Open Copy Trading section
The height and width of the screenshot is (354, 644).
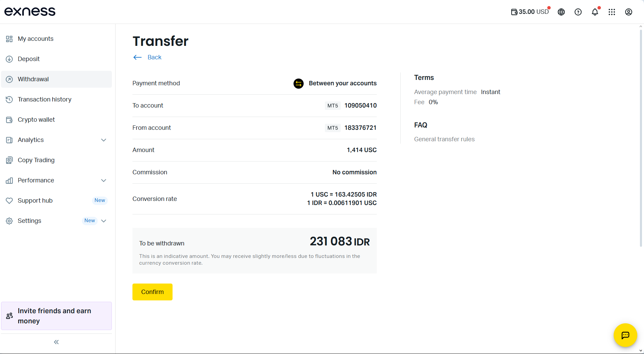(56, 160)
